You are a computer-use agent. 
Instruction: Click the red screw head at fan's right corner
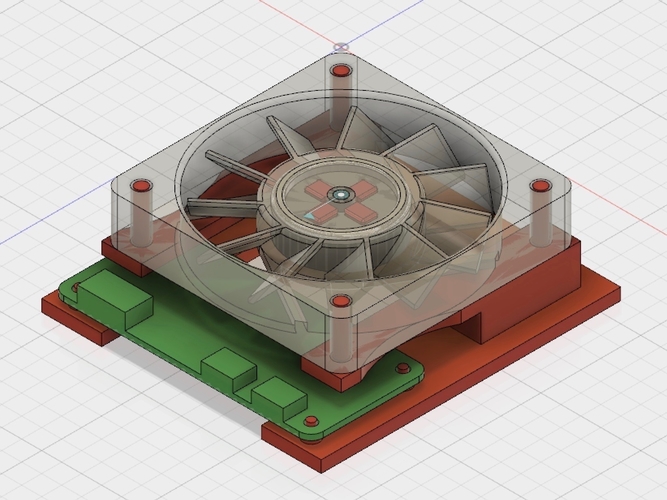540,186
